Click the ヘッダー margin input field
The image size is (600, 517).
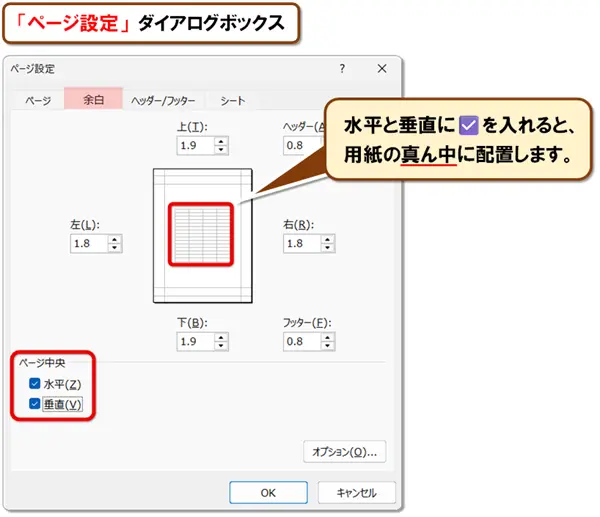coord(302,145)
